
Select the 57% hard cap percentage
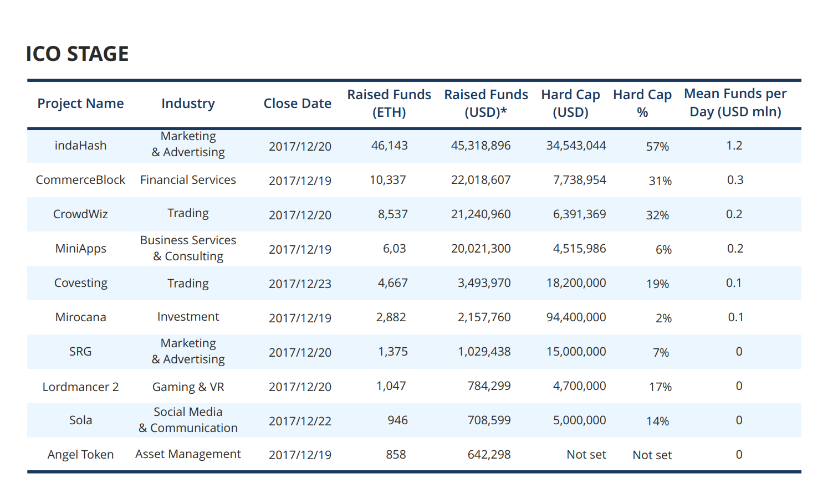[658, 147]
